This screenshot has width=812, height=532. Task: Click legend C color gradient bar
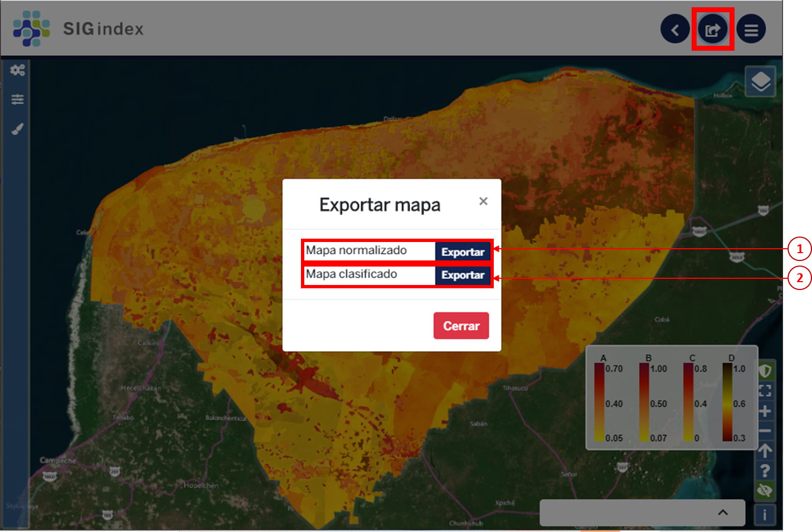point(688,403)
